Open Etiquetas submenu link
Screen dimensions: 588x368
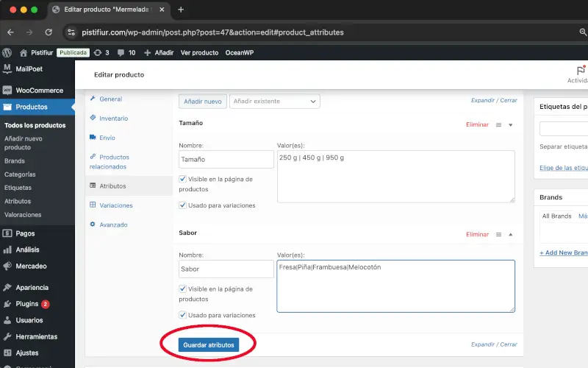click(18, 188)
